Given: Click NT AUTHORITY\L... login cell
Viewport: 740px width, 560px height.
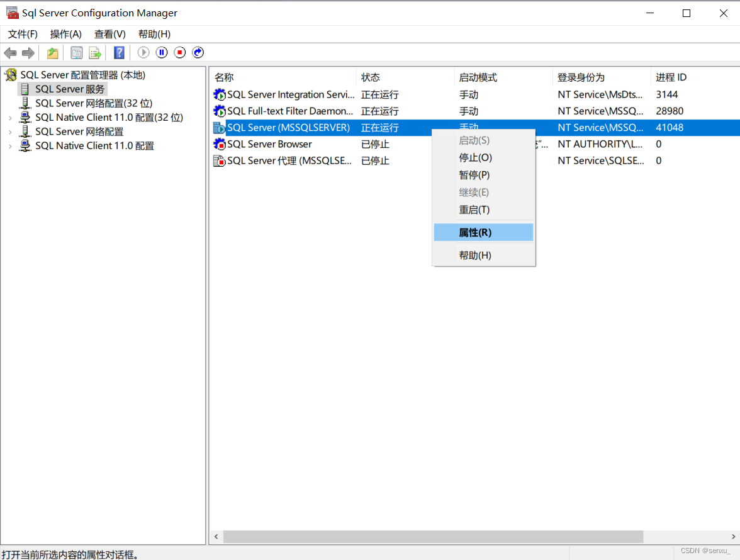Looking at the screenshot, I should 600,144.
